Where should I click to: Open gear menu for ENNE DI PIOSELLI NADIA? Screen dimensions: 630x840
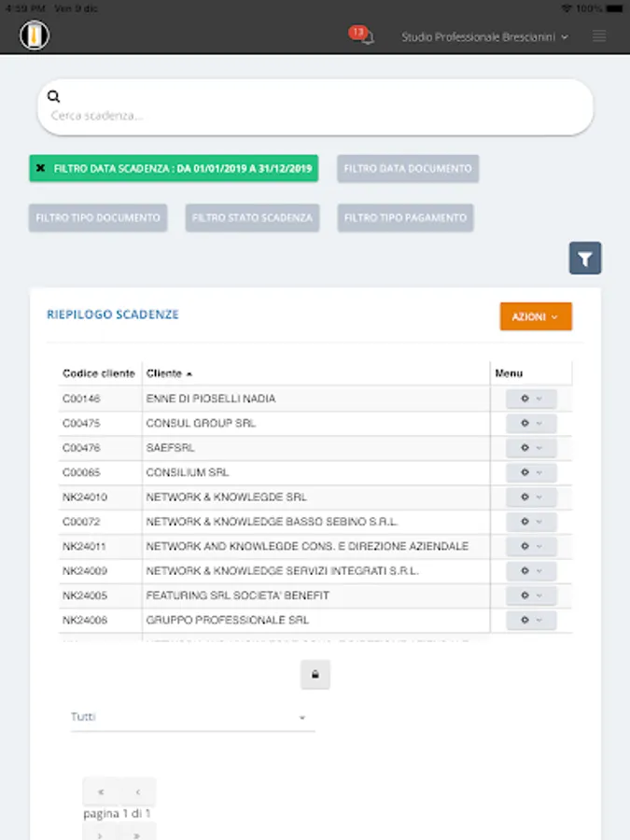(531, 399)
